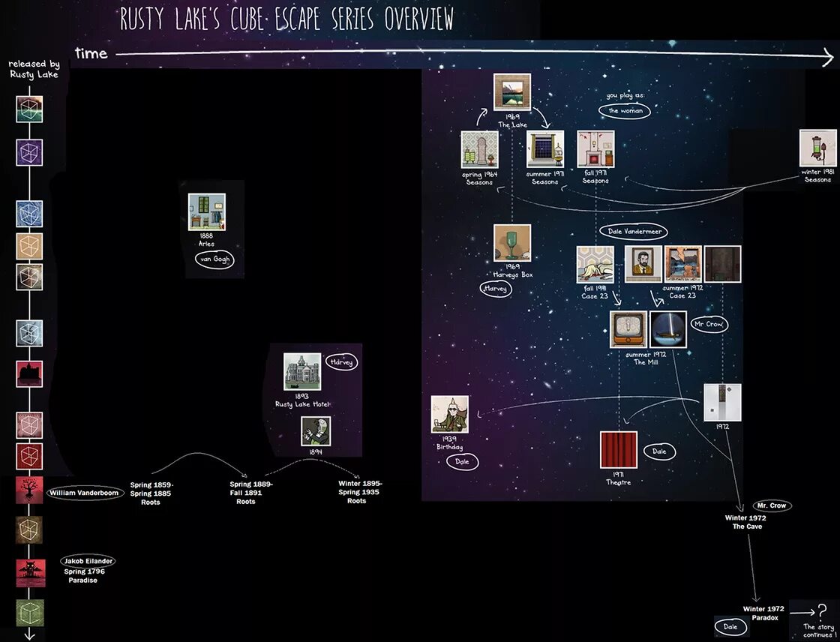Click the question mark story continues icon
Viewport: 840px width, 642px height.
click(821, 611)
